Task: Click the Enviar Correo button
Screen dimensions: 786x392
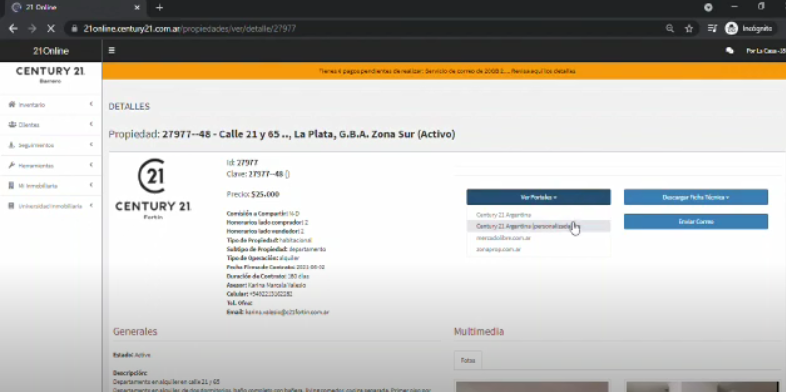Action: point(696,222)
